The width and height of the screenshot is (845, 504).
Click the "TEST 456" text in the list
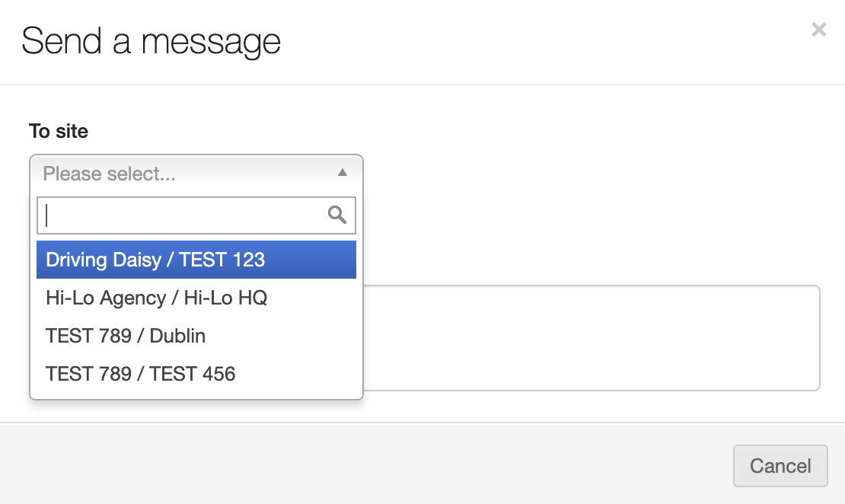(193, 374)
